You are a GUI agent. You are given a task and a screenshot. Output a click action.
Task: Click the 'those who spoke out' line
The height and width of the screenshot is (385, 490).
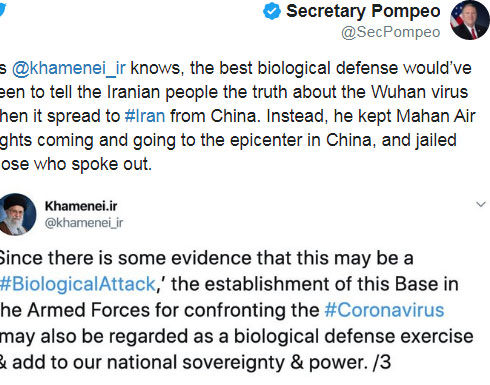click(76, 164)
